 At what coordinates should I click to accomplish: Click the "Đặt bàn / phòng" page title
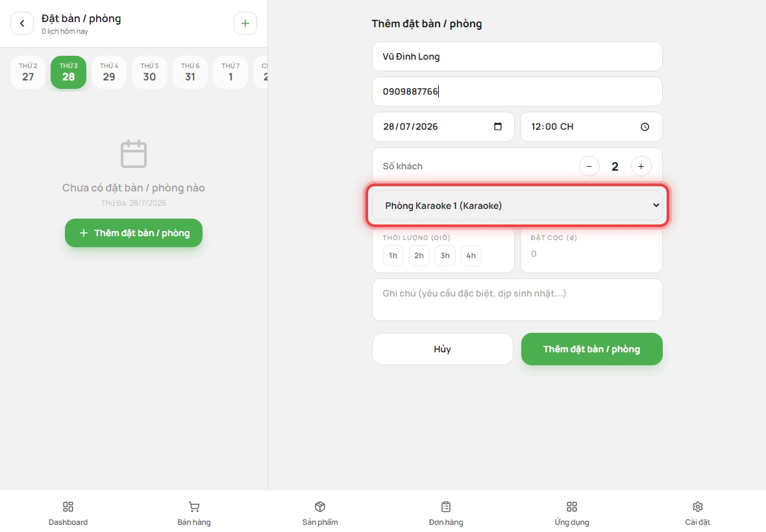pos(81,19)
